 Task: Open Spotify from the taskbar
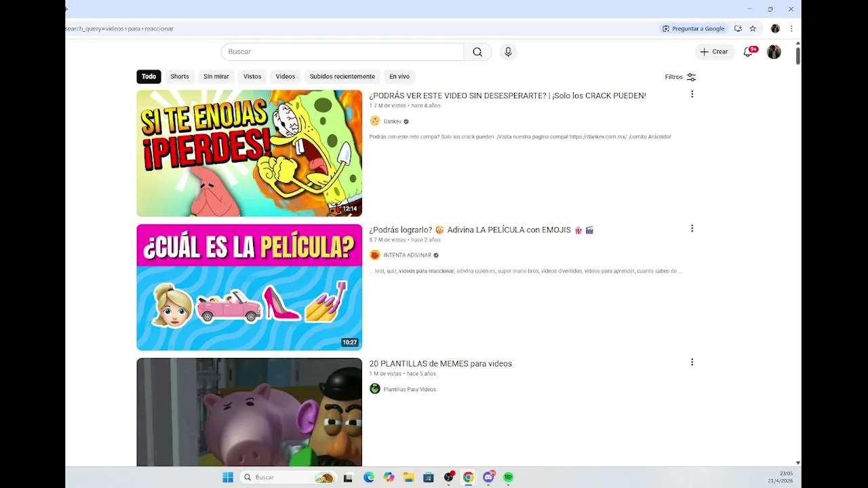[509, 477]
